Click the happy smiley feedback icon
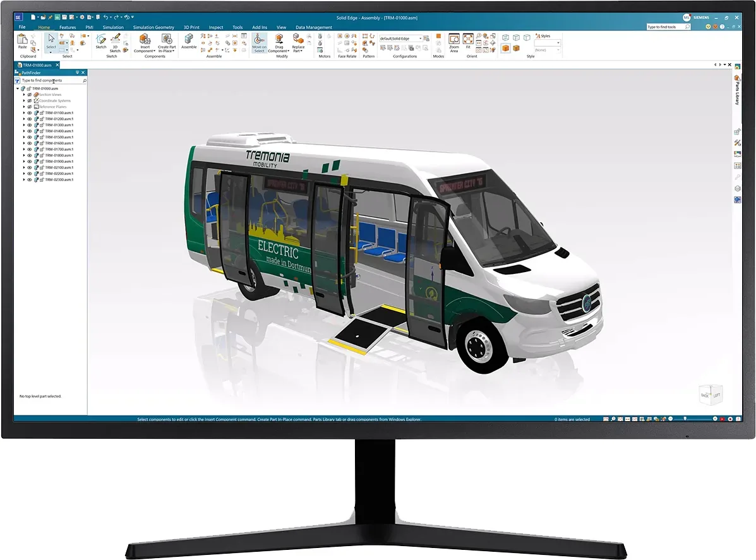The image size is (756, 560). (x=708, y=27)
